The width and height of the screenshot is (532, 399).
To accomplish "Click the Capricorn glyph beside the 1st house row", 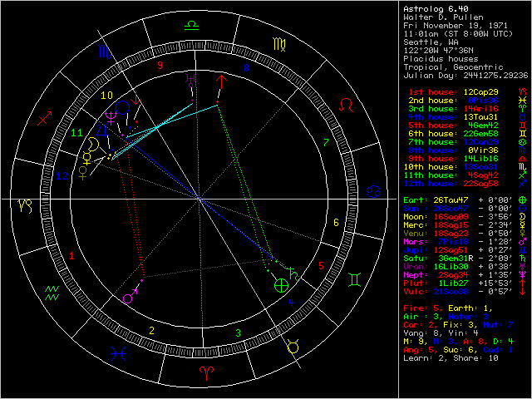I will [522, 92].
